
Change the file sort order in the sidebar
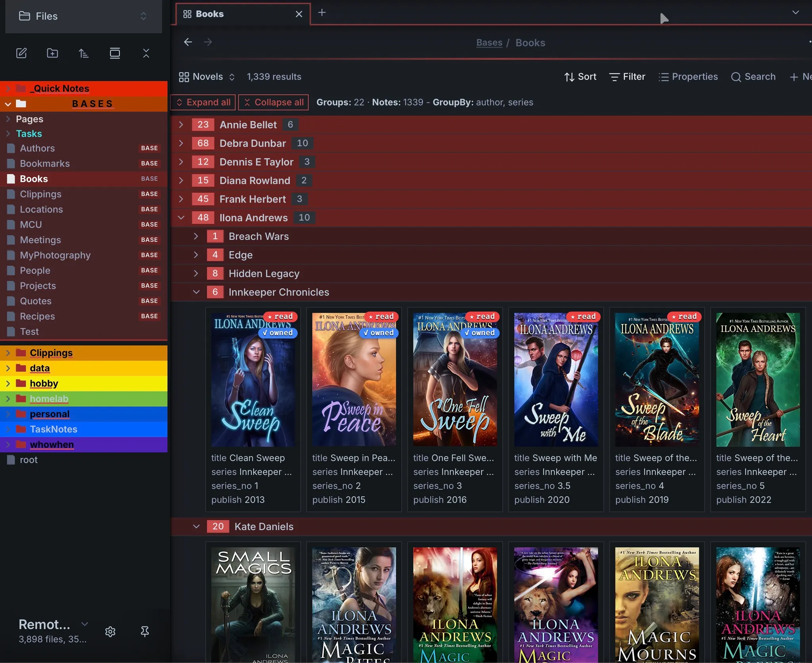(83, 53)
